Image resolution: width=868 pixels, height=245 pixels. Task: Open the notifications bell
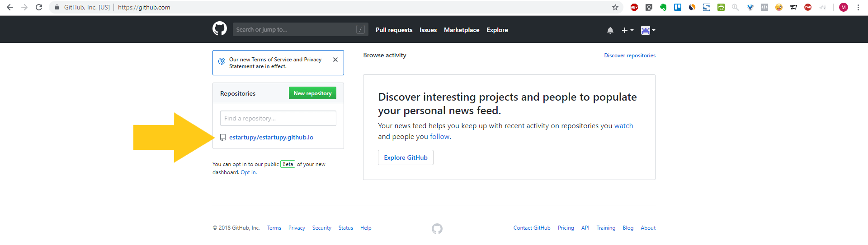pyautogui.click(x=610, y=30)
